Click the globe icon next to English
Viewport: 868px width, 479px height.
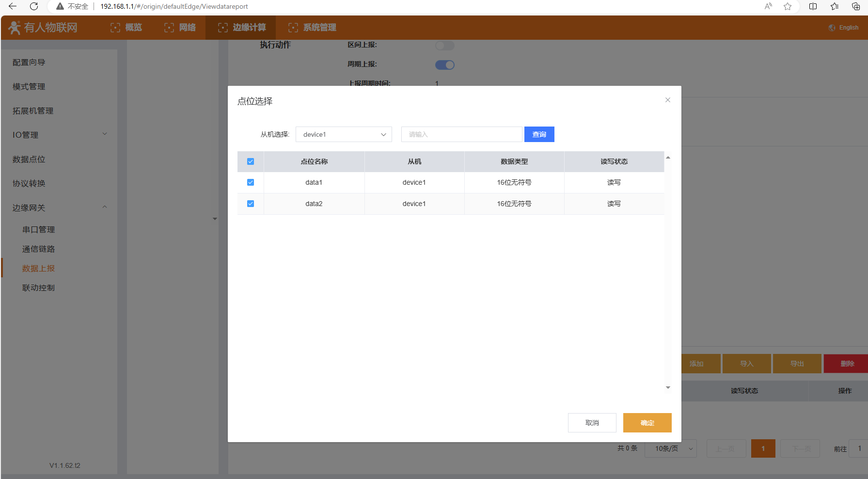pyautogui.click(x=832, y=28)
